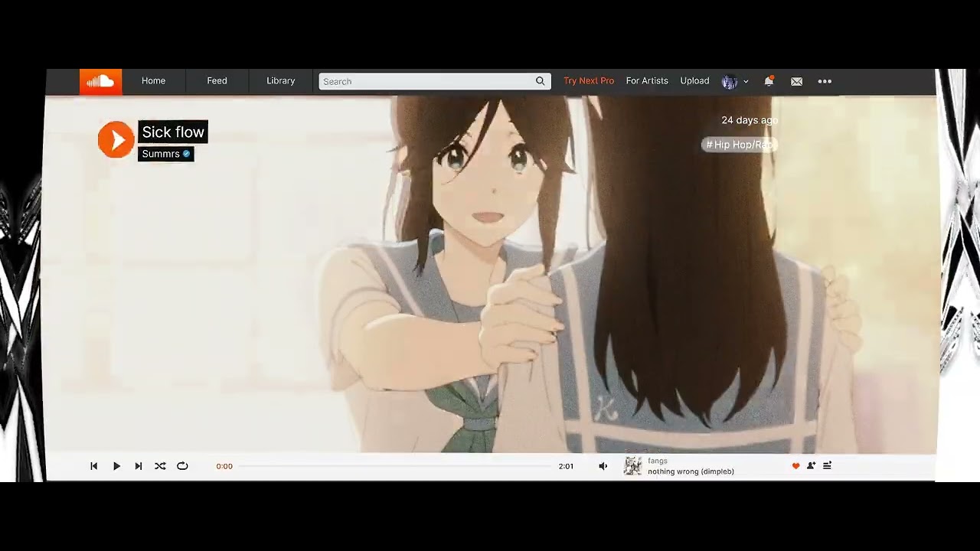Mute the volume speaker icon
The image size is (980, 551).
click(x=603, y=466)
